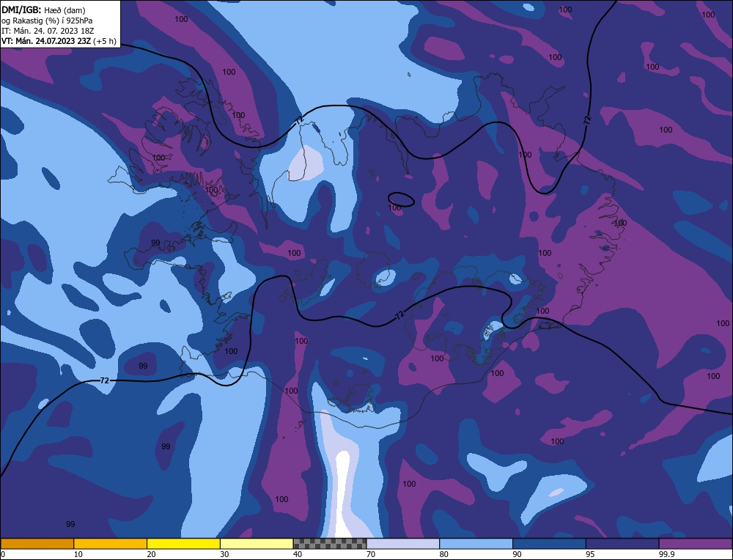Viewport: 733px width, 560px height.
Task: Click the legend value '99.9'
Action: point(666,554)
